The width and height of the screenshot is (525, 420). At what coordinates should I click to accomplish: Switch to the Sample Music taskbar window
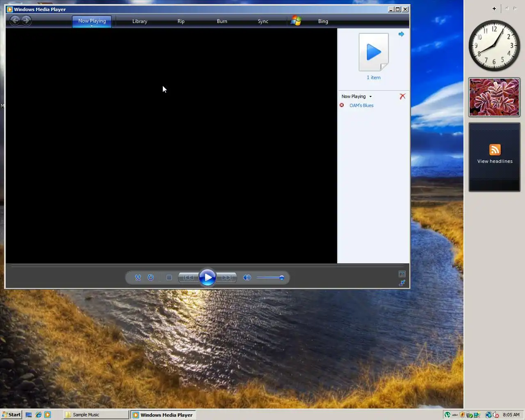(x=96, y=415)
